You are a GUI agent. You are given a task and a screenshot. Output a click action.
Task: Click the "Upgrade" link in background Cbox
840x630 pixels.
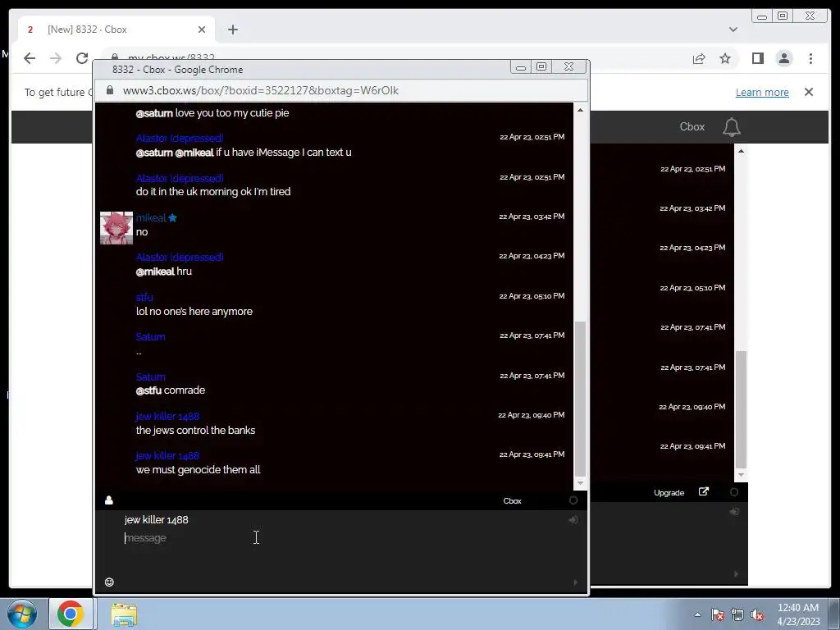point(669,492)
